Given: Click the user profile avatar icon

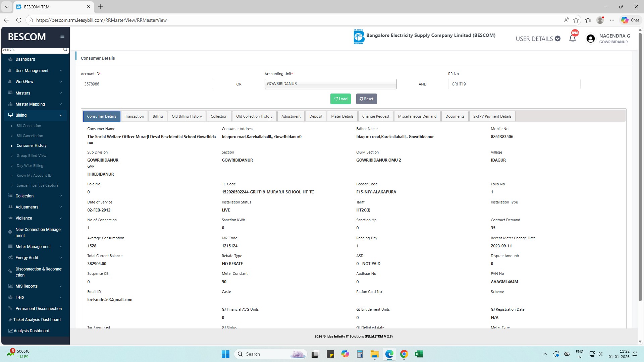Looking at the screenshot, I should point(591,39).
